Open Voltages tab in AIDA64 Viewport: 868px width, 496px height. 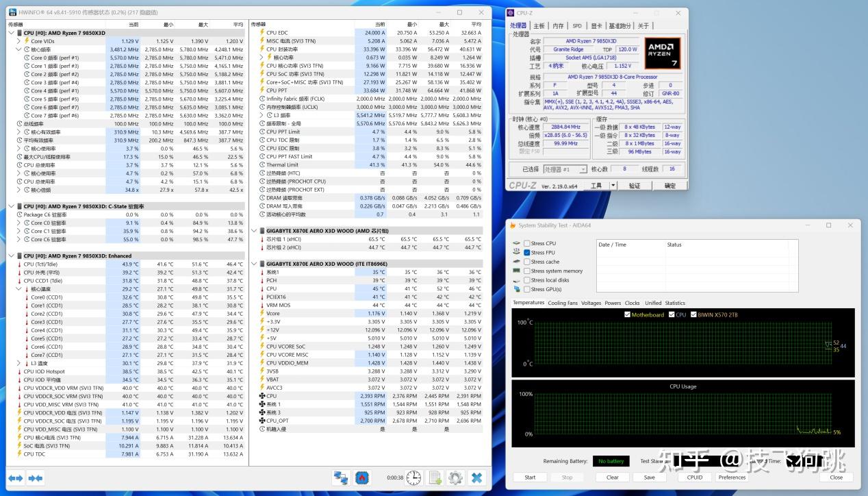tap(591, 303)
